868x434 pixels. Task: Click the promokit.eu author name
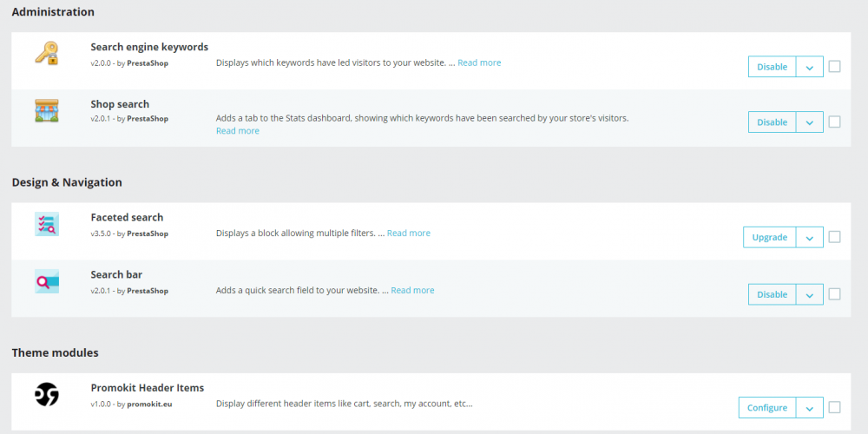click(149, 404)
